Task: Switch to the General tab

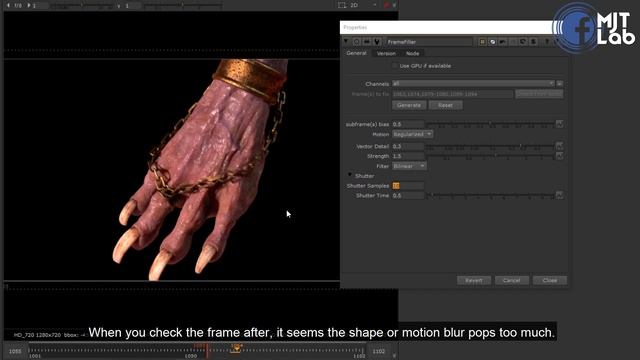Action: tap(356, 53)
